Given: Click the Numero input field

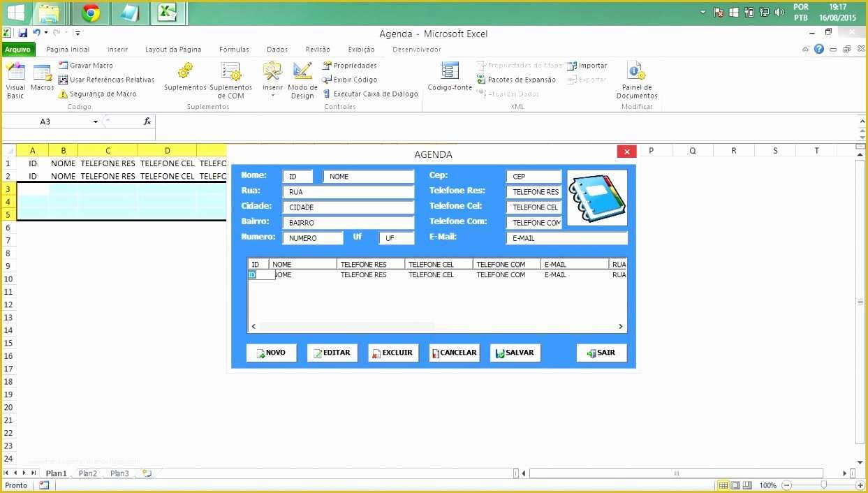Looking at the screenshot, I should point(312,238).
